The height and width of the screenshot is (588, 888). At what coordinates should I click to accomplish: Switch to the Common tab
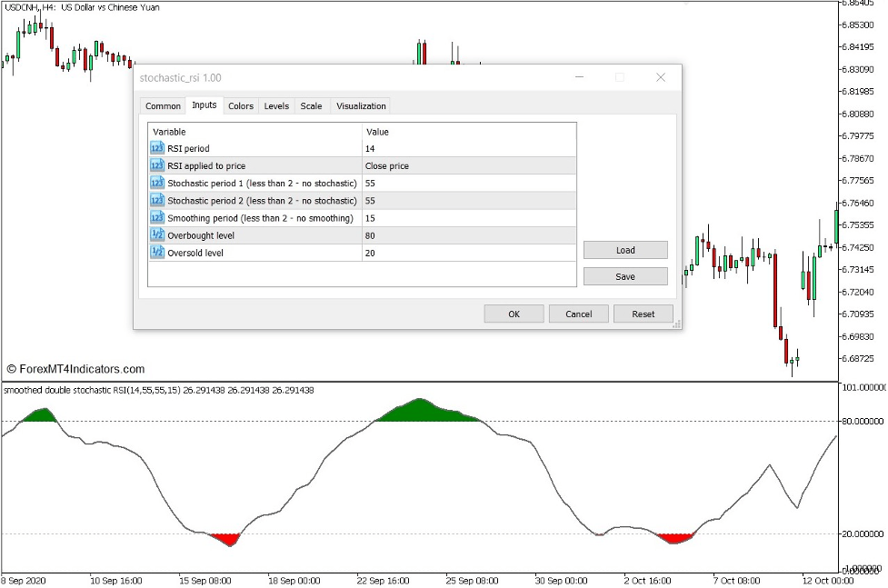coord(163,105)
